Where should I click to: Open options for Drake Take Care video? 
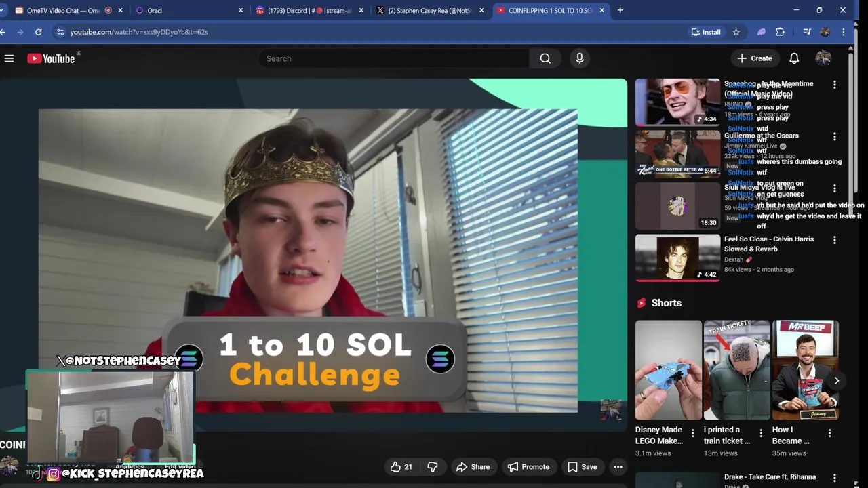[x=835, y=478]
